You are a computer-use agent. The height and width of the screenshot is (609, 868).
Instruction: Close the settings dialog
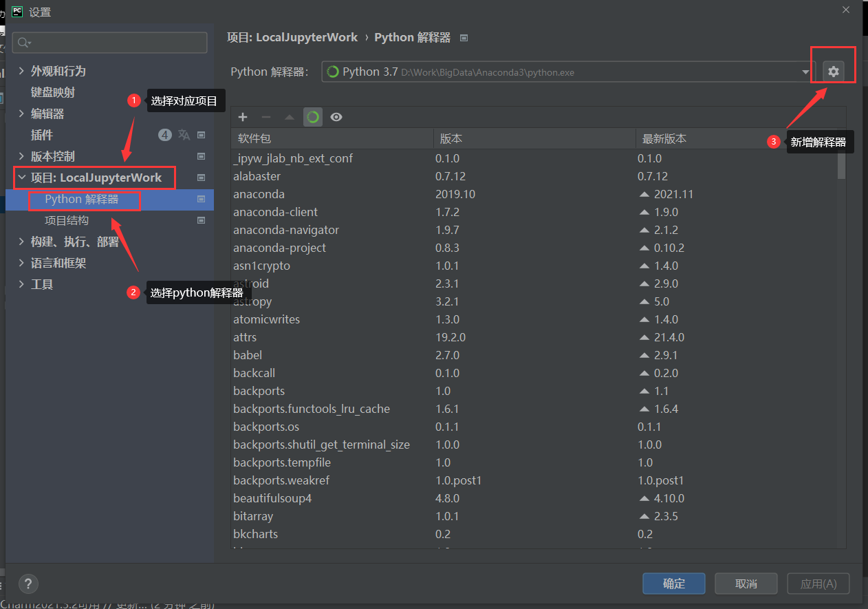coord(846,10)
